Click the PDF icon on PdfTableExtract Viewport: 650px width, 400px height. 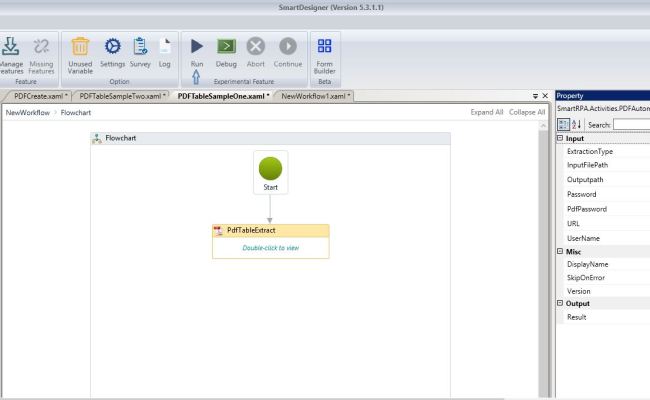(x=218, y=231)
